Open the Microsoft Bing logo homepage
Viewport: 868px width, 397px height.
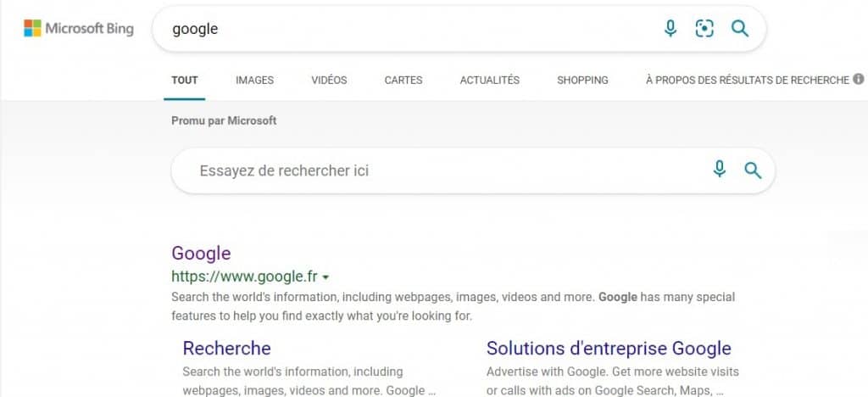tap(79, 28)
